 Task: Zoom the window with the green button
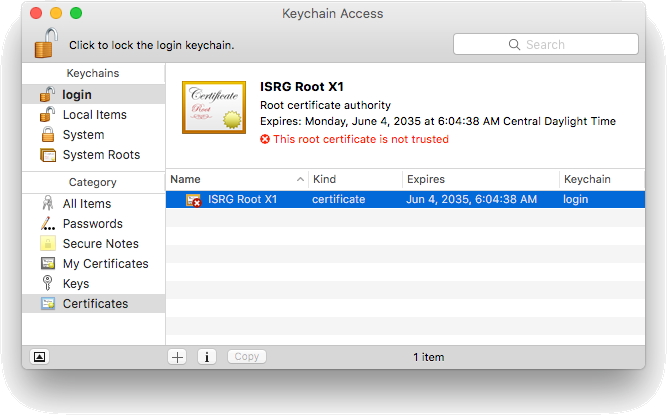point(76,13)
